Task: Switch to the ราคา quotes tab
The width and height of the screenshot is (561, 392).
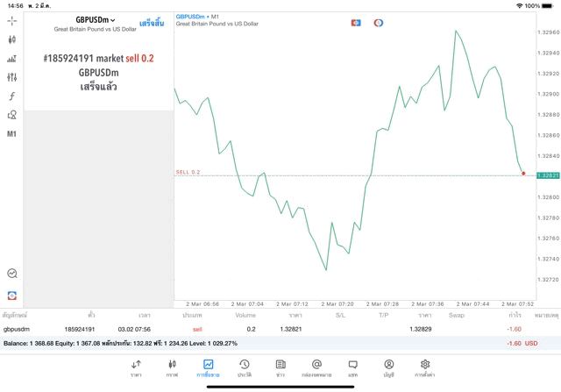Action: click(x=136, y=367)
